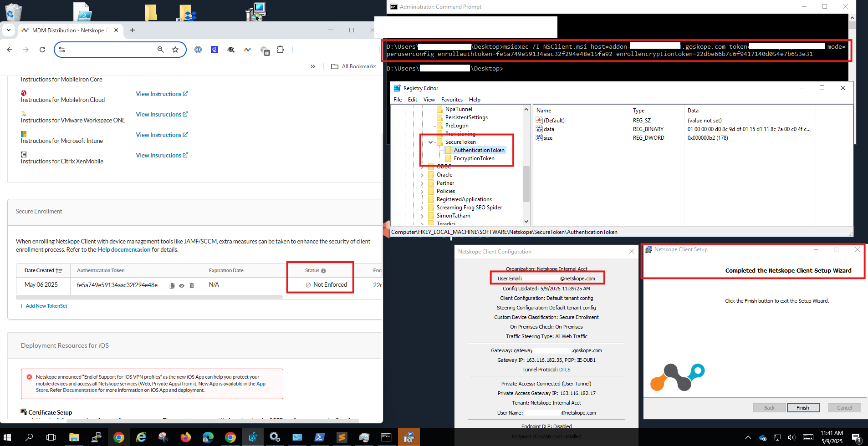
Task: Close the Netskope Client Configuration window
Action: pos(632,251)
